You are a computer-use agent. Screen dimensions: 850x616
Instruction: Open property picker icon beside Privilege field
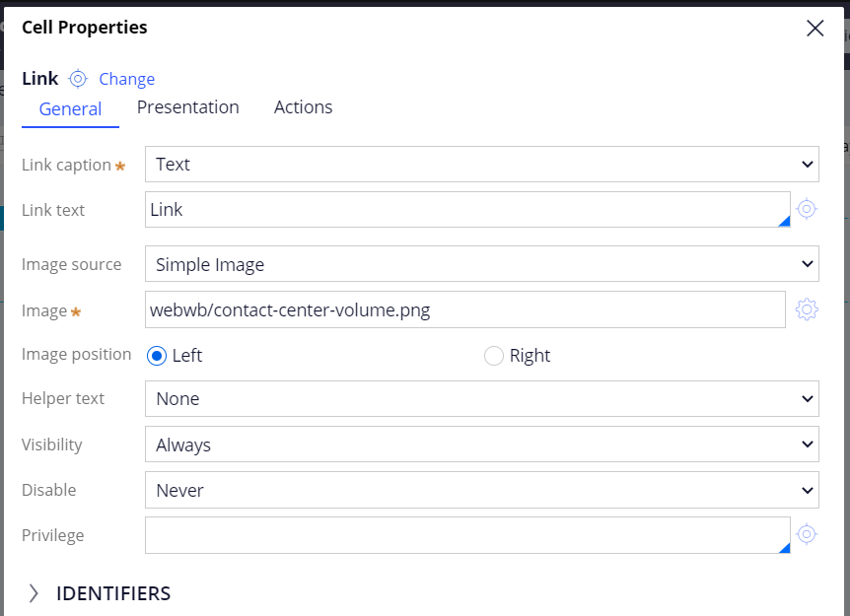click(807, 534)
